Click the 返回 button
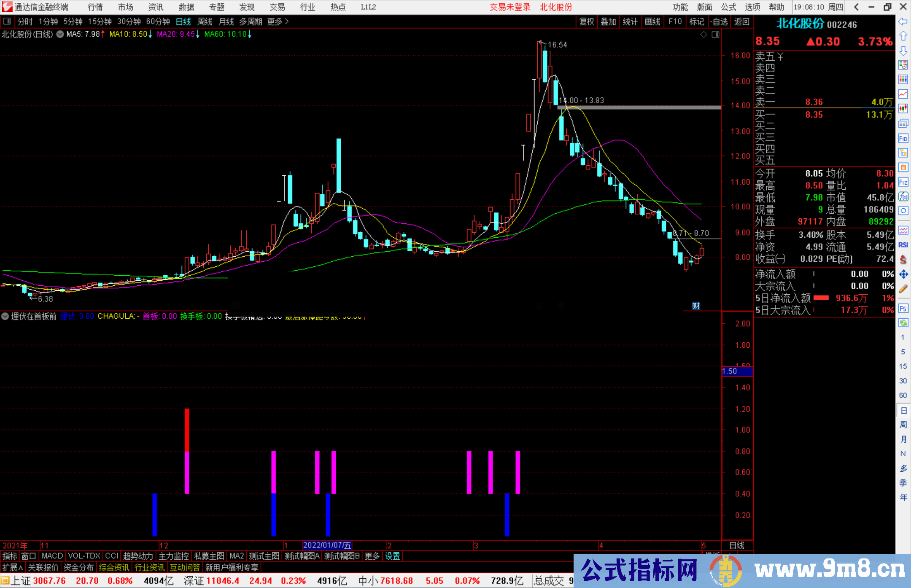This screenshot has height=588, width=911. pos(742,21)
